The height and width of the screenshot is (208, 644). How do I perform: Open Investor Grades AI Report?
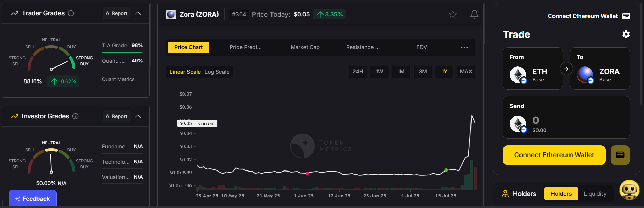116,116
